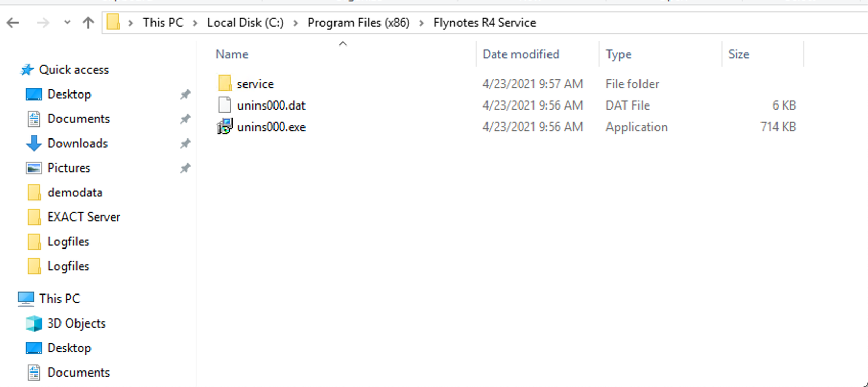Sort files by Name column header
The height and width of the screenshot is (387, 868).
pos(232,54)
